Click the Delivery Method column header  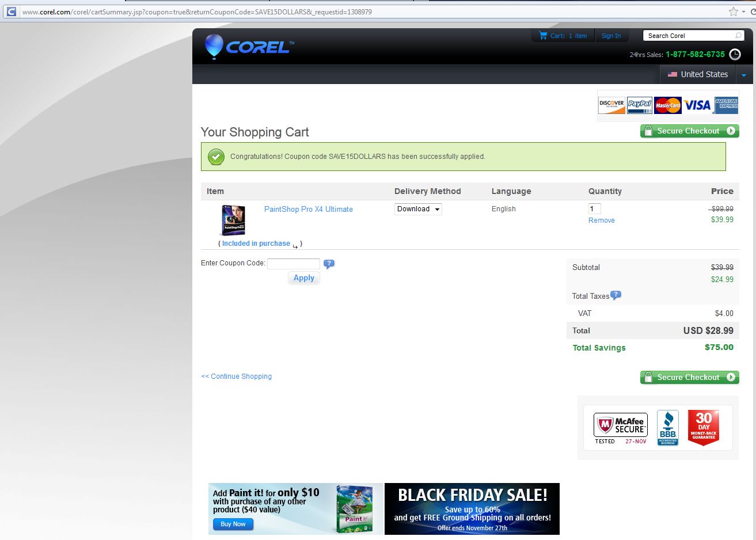pos(428,191)
